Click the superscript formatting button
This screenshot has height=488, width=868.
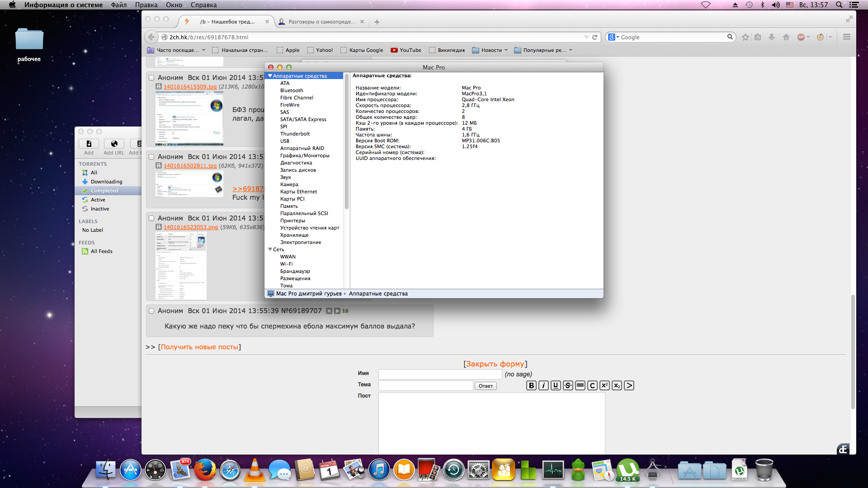(604, 385)
